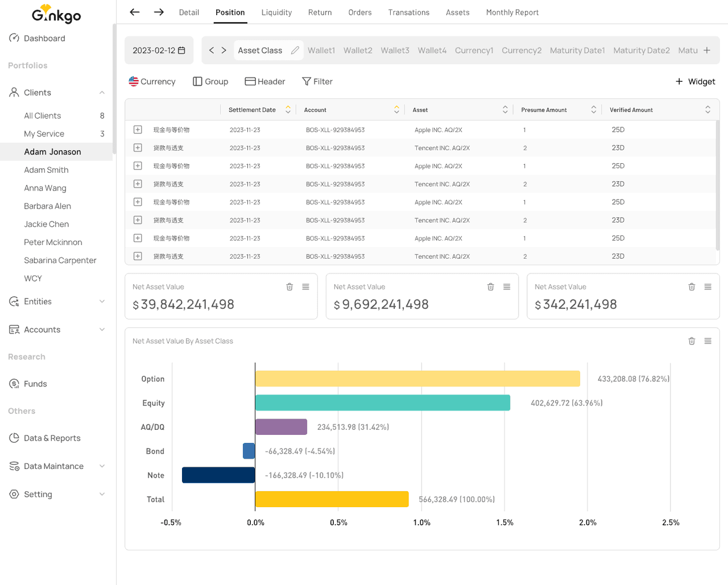Select the Wallet1 view tab
The image size is (728, 585).
[321, 50]
